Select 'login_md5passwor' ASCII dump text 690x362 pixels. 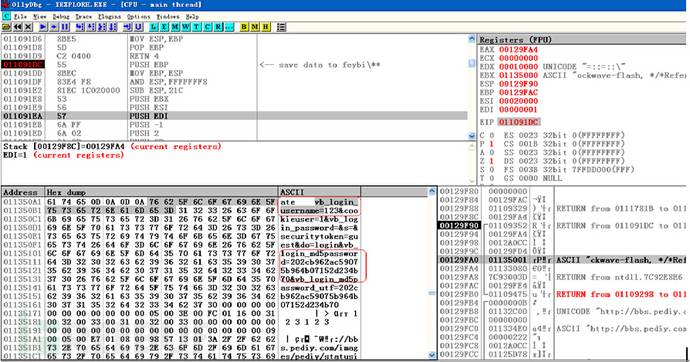point(319,254)
